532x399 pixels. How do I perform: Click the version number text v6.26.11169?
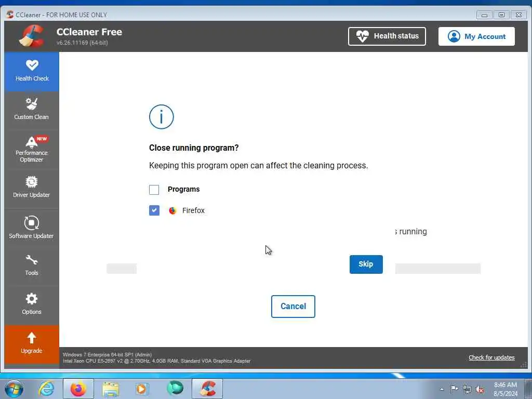tap(82, 43)
